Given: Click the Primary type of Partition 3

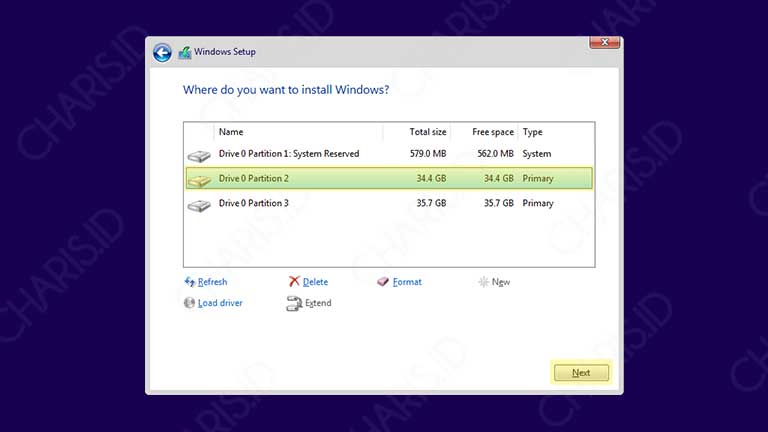Looking at the screenshot, I should [538, 203].
